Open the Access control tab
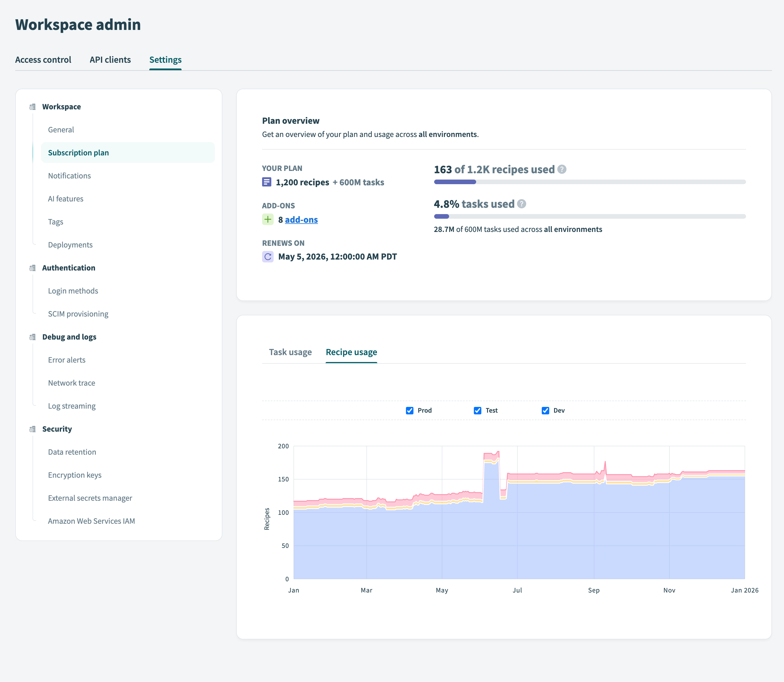Image resolution: width=784 pixels, height=682 pixels. 43,60
